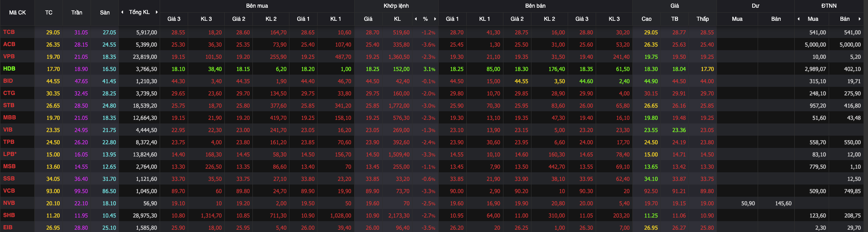The image size is (868, 232).
Task: Open the TCB stock symbol
Action: pyautogui.click(x=9, y=32)
